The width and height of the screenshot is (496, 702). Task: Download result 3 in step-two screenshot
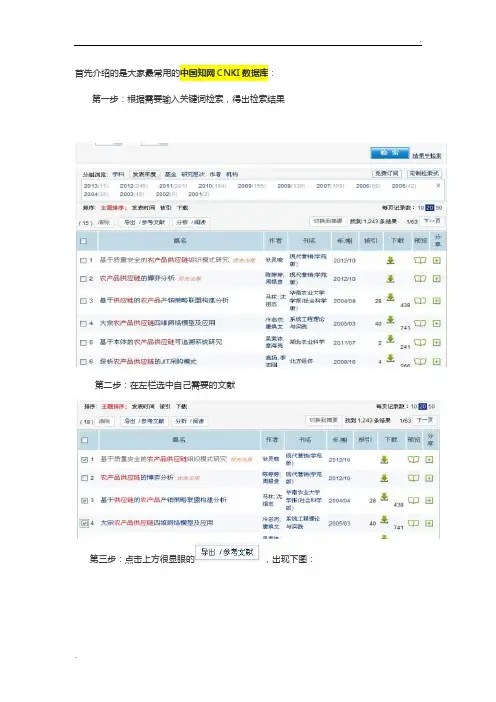384,497
